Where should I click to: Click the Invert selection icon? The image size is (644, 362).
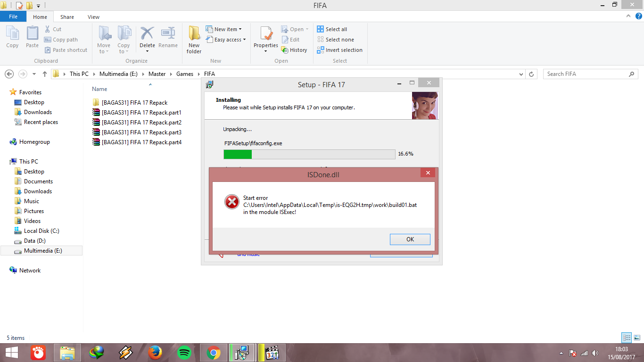[321, 50]
